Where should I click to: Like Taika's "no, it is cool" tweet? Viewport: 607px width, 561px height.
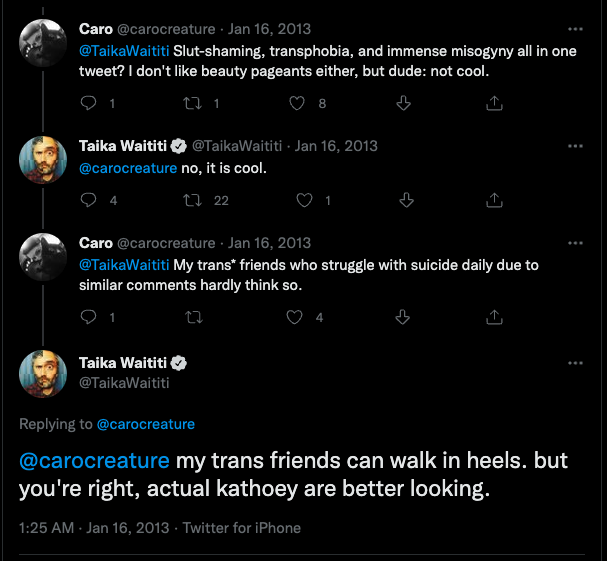pos(297,200)
